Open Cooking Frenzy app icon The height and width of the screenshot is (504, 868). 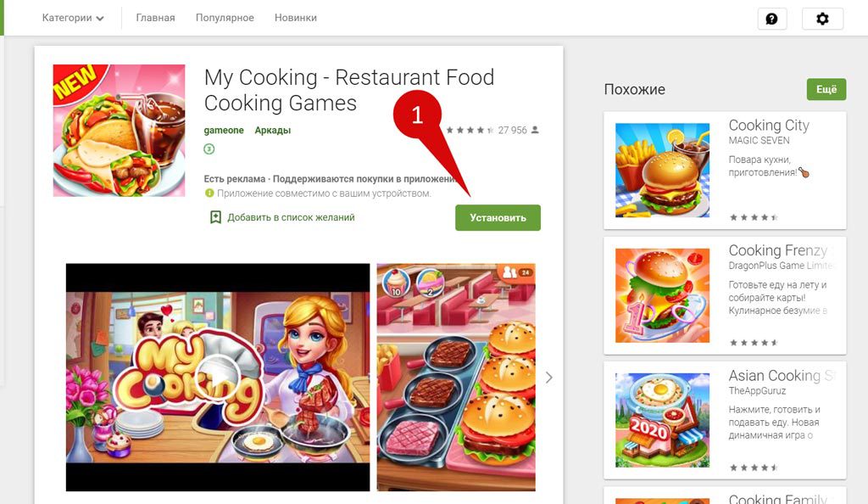click(x=662, y=295)
